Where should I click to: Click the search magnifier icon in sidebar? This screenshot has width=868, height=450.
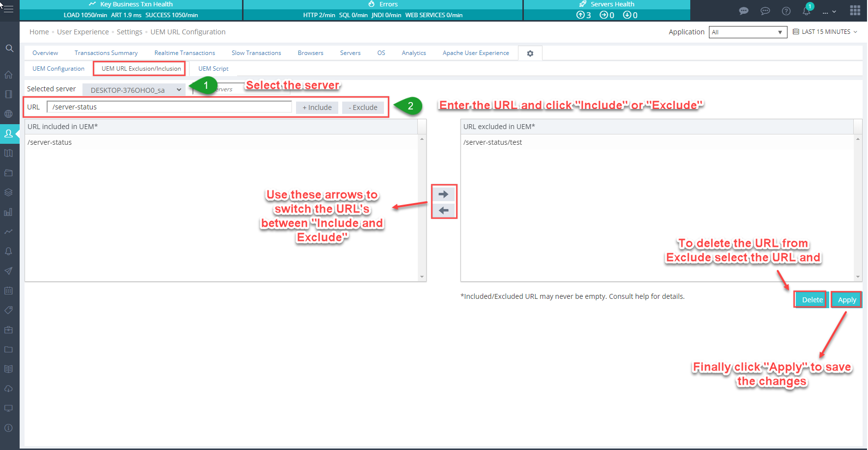click(9, 48)
